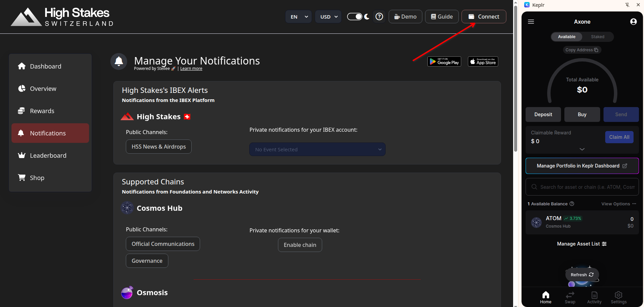Click the Google Play badge
This screenshot has width=644, height=307.
[444, 61]
